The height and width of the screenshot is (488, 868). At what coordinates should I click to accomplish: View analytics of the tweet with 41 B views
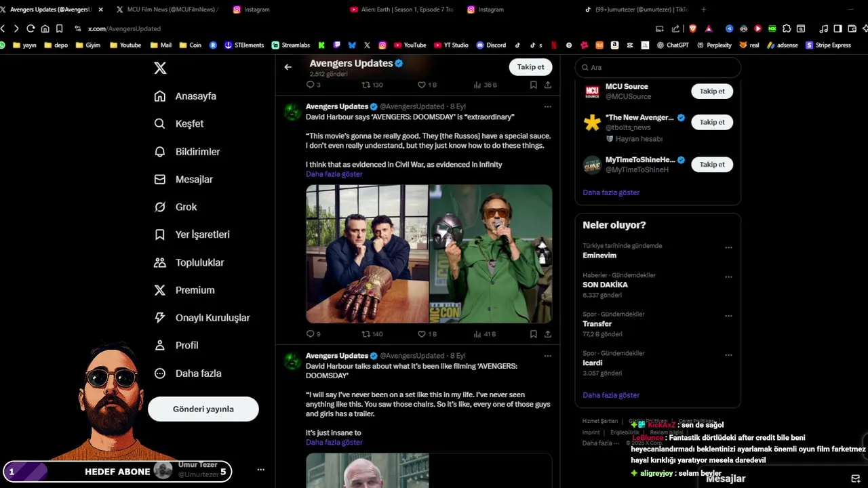click(484, 334)
